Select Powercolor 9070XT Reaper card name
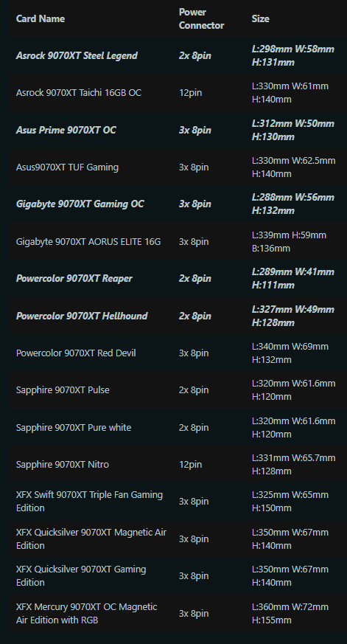347x644 pixels. (74, 278)
